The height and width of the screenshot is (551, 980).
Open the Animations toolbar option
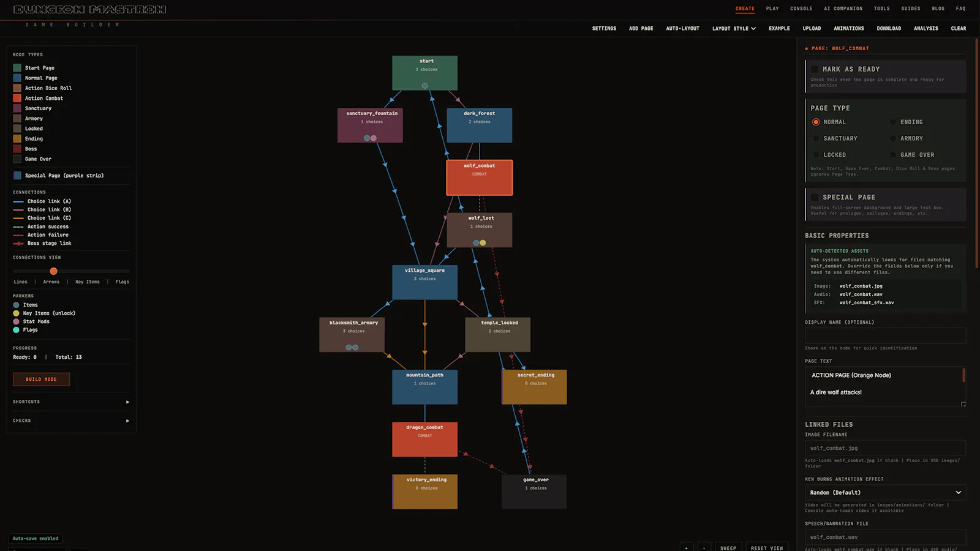pyautogui.click(x=848, y=28)
